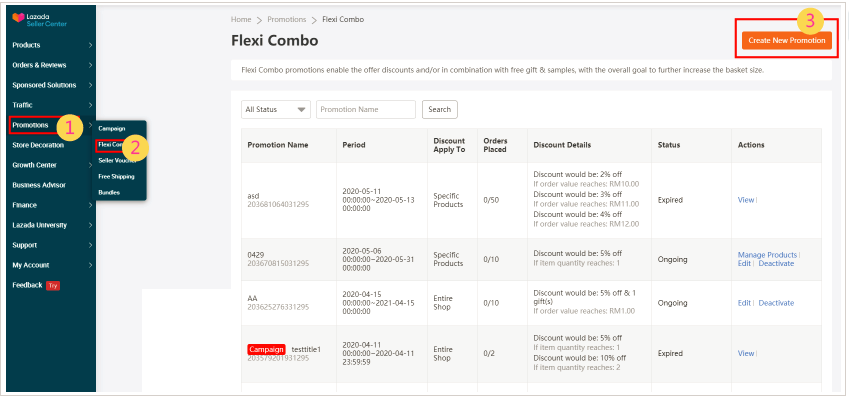Viewport: 849px width, 399px height.
Task: Open the Free Shipping submenu item
Action: click(116, 176)
